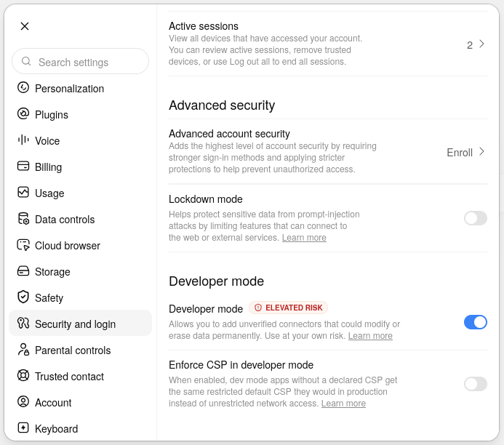Screen dimensions: 504x445
Task: Click the Personalization sidebar icon
Action: click(23, 88)
